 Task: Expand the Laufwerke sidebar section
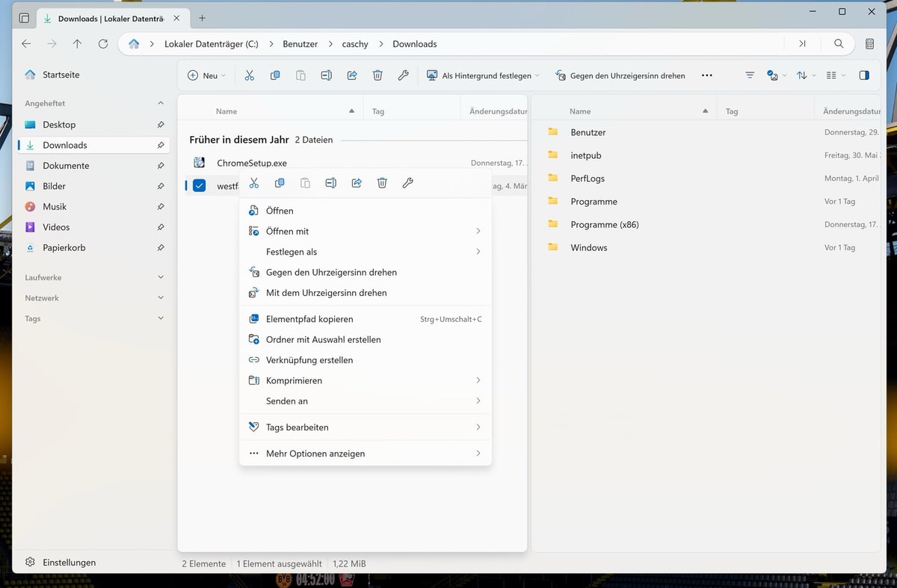pos(161,277)
